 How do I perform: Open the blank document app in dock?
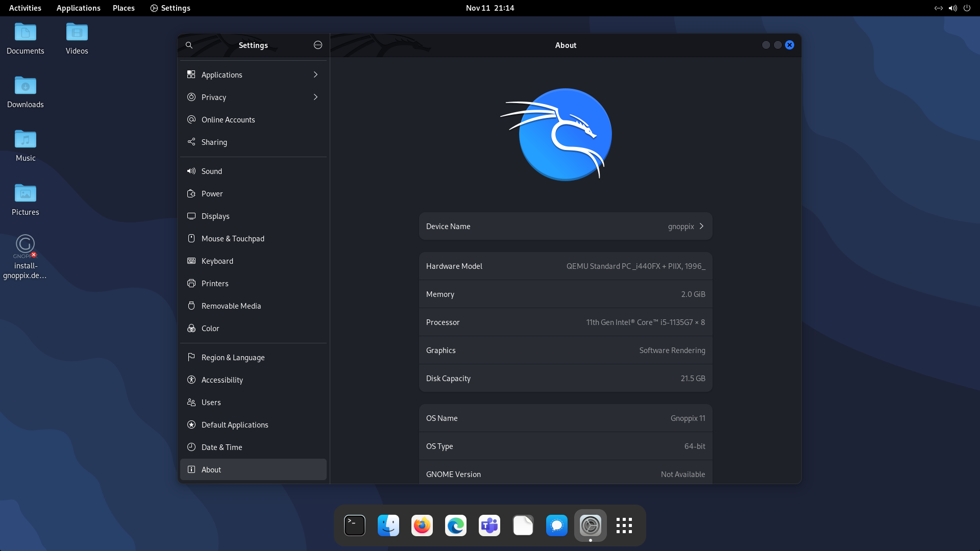coord(523,525)
